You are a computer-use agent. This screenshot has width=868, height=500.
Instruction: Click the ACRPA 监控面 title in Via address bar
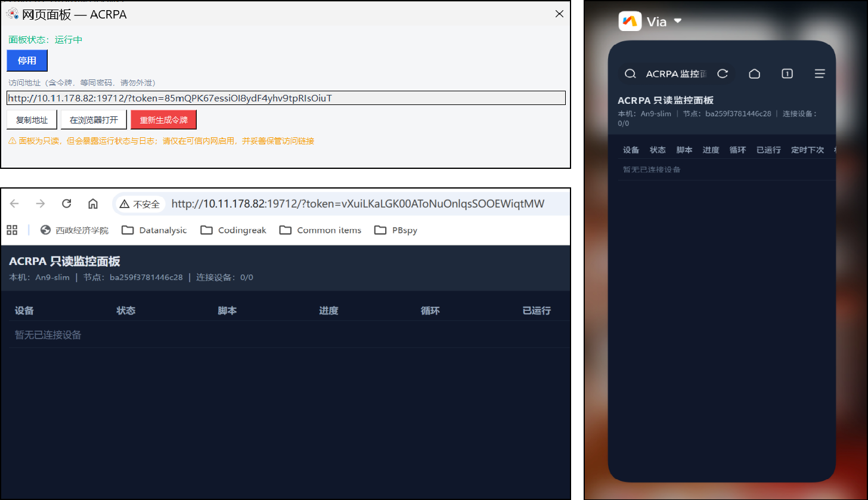[677, 74]
